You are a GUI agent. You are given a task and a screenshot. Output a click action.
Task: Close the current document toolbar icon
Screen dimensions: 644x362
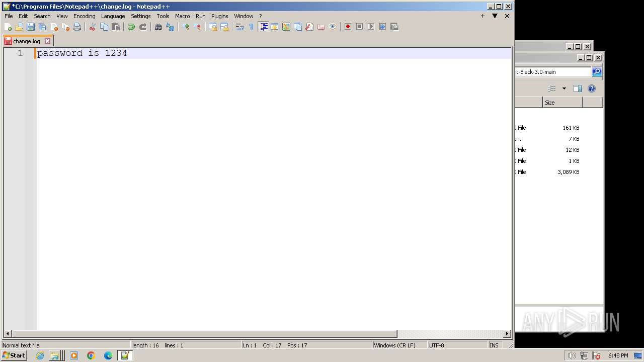click(x=54, y=27)
